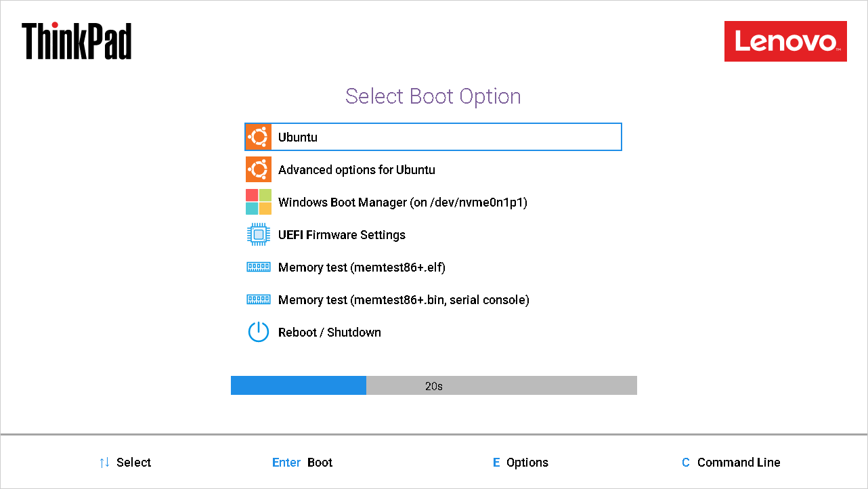The width and height of the screenshot is (868, 489).
Task: Click the Windows logo icon
Action: [x=259, y=202]
